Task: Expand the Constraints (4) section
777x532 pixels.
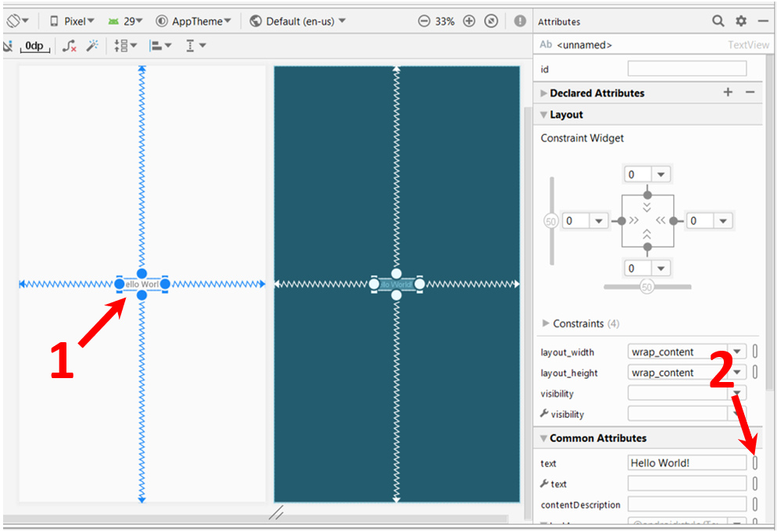Action: [x=546, y=323]
